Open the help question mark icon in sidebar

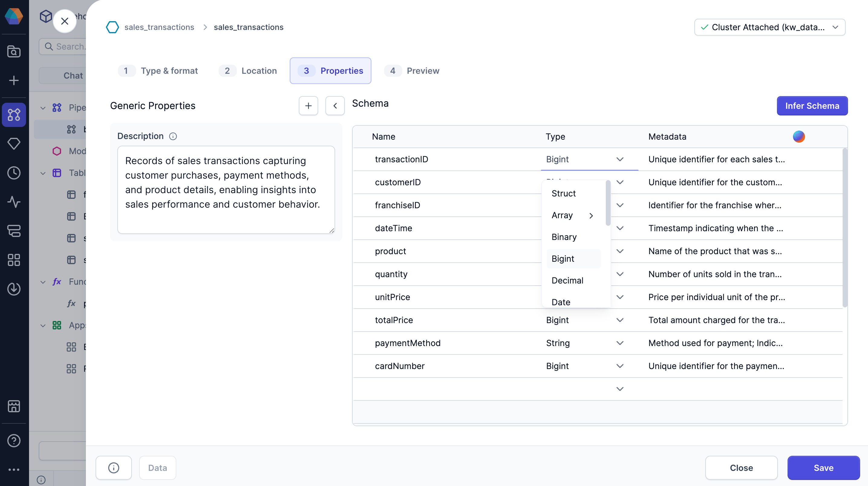click(14, 441)
